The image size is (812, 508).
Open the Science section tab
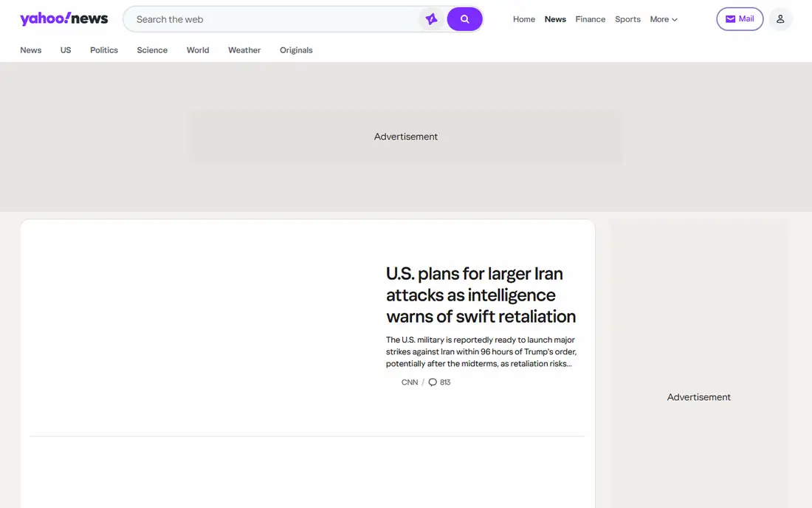pos(152,50)
